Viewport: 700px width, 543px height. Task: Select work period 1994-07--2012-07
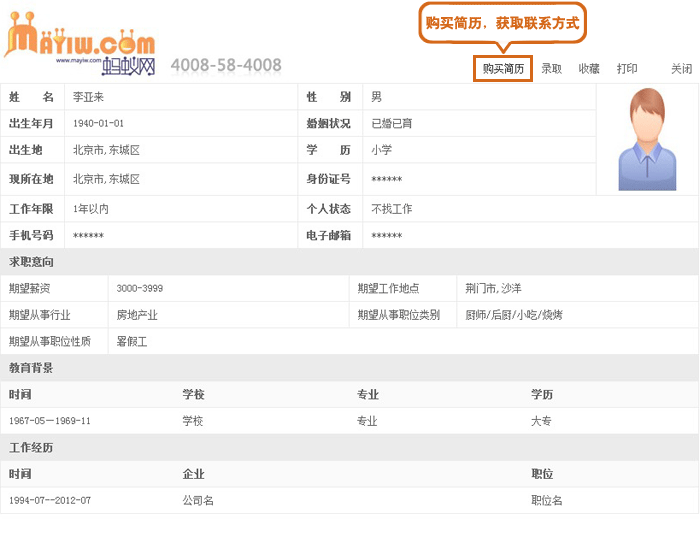pyautogui.click(x=50, y=501)
